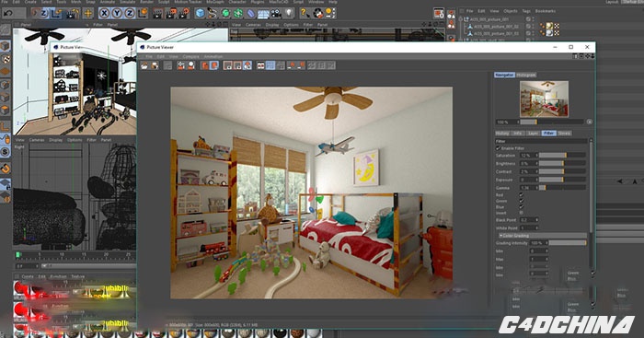The width and height of the screenshot is (644, 338).
Task: Click the Navigator preview thumbnail
Action: [x=544, y=99]
